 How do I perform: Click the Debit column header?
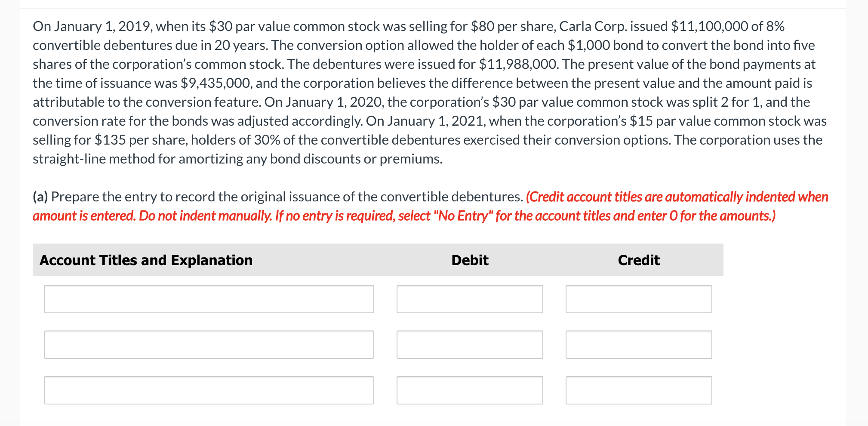pos(470,260)
